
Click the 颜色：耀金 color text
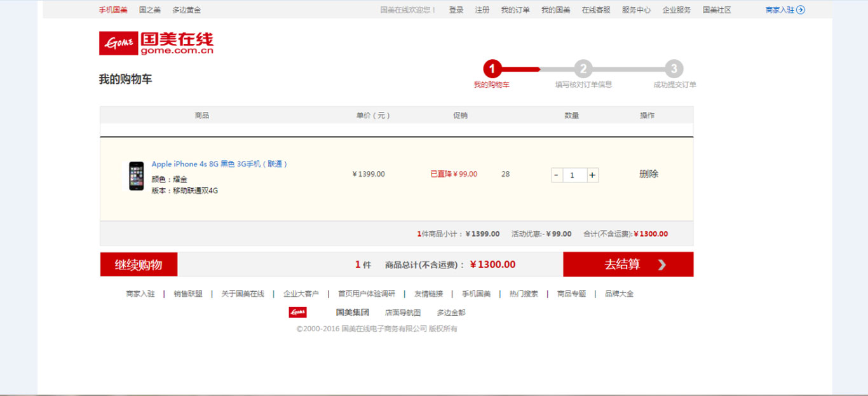point(169,179)
